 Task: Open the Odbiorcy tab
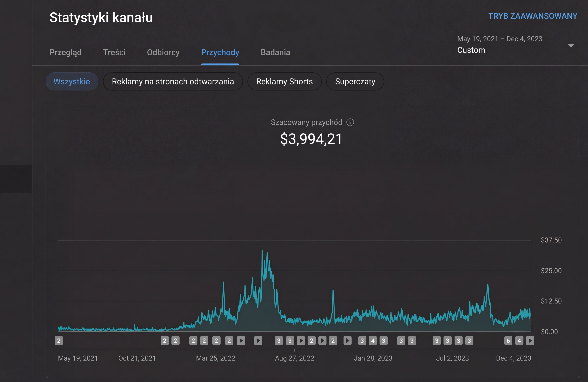pos(163,52)
